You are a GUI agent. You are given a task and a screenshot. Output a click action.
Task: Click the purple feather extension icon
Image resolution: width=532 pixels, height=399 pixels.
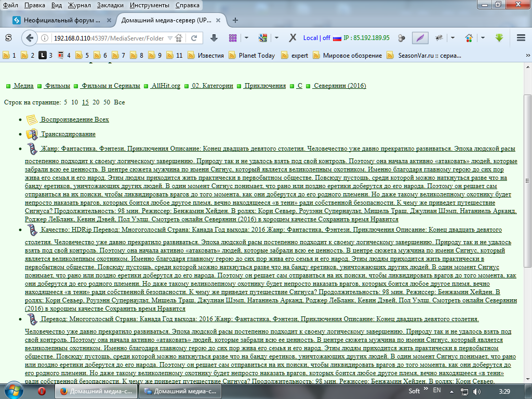[420, 38]
